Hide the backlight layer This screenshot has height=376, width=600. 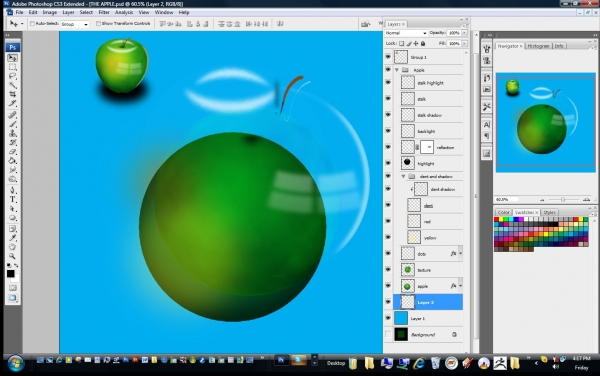(x=388, y=131)
